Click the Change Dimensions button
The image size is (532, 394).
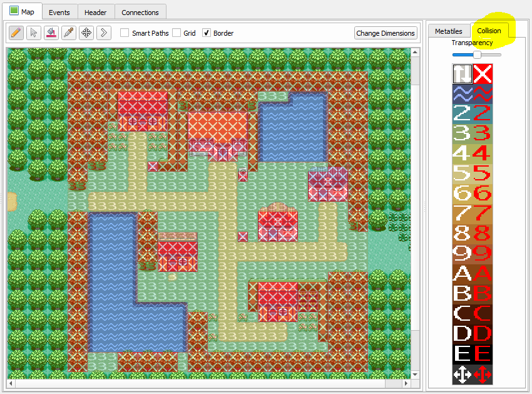point(386,33)
